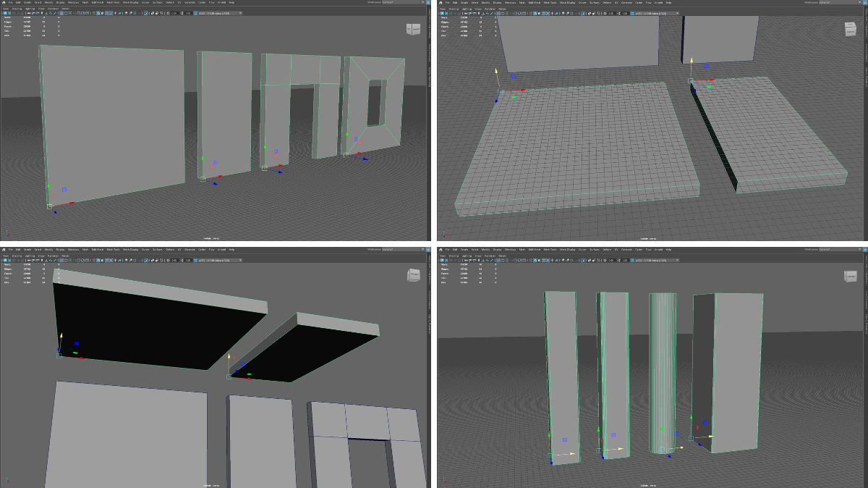Open sRGB color space dropdown in wall panels window
This screenshot has width=868, height=488.
click(221, 13)
